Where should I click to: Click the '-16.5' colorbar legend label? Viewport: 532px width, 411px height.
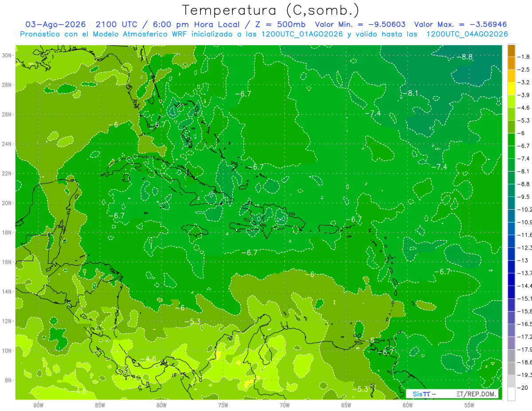click(x=525, y=324)
